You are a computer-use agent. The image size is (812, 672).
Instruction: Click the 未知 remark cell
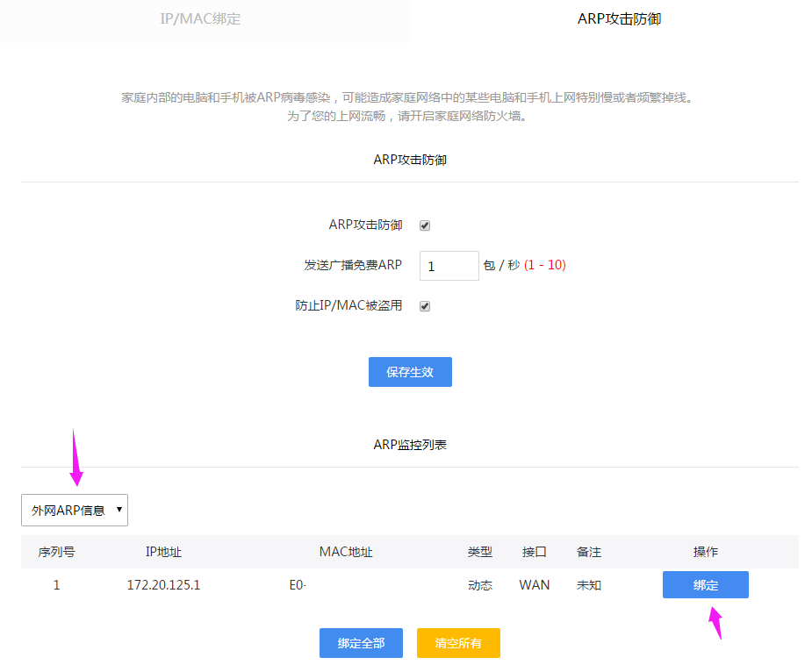pos(589,585)
